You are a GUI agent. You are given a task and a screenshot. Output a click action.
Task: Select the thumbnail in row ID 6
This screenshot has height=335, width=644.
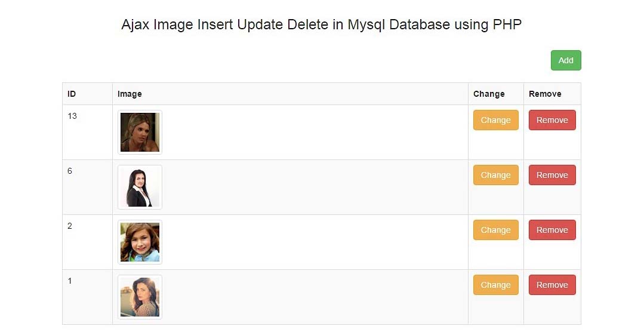click(x=140, y=187)
